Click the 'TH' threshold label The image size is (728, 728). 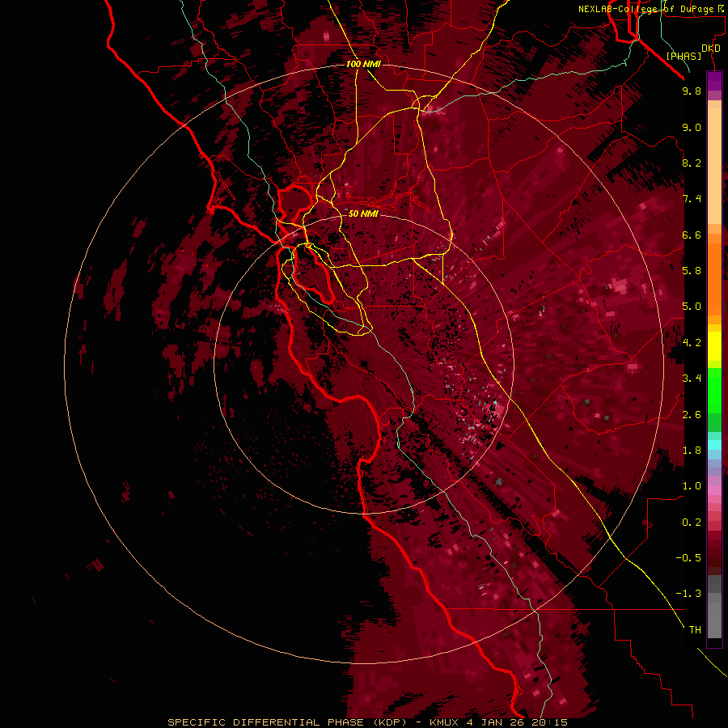click(695, 630)
